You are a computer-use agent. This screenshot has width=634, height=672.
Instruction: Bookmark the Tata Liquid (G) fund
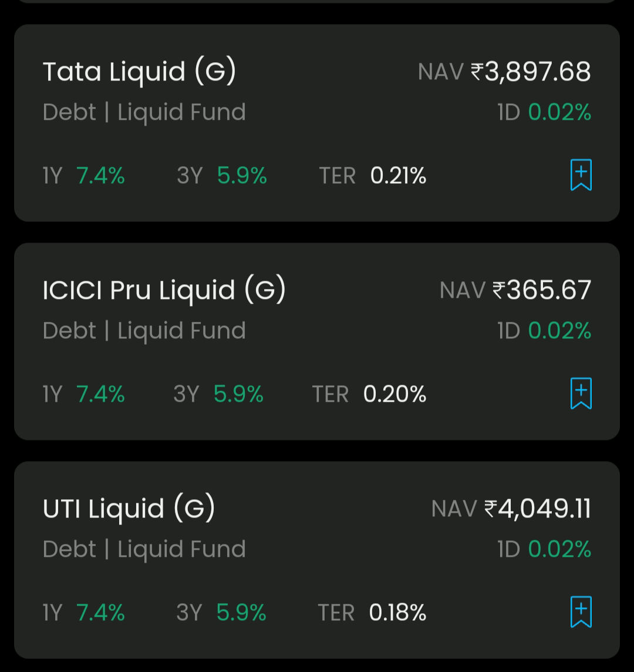581,175
